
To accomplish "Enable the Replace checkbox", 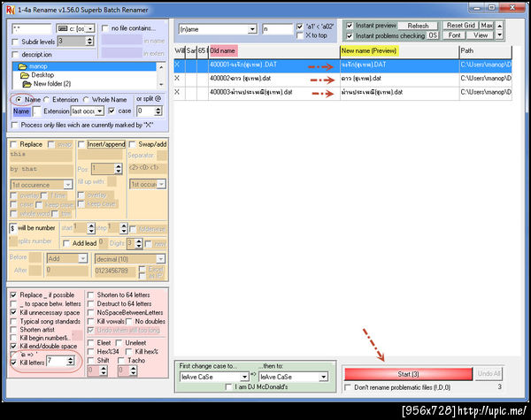I will pos(13,144).
